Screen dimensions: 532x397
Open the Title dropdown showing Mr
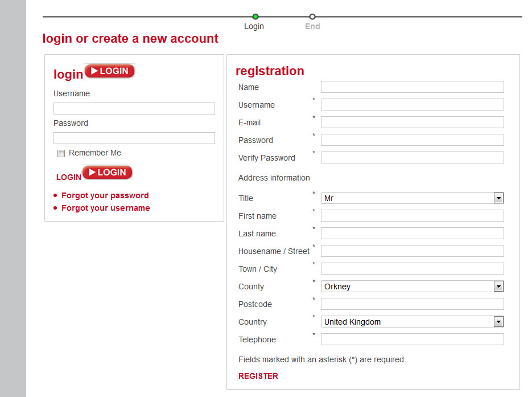click(x=413, y=198)
